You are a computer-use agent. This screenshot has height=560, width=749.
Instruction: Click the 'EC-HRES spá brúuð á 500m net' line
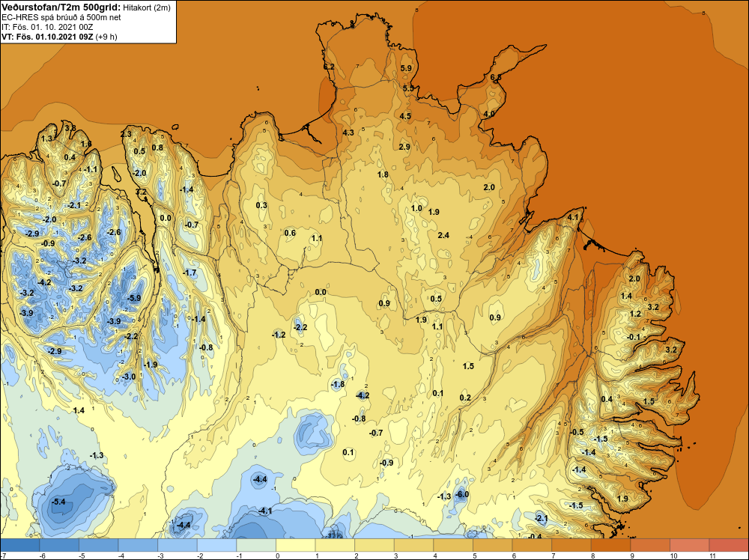pyautogui.click(x=61, y=17)
